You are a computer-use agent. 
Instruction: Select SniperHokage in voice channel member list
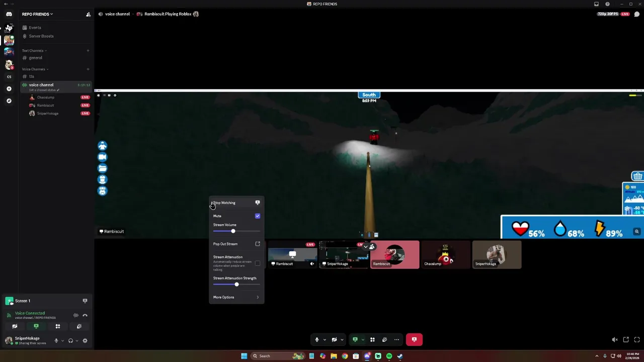pos(59,113)
